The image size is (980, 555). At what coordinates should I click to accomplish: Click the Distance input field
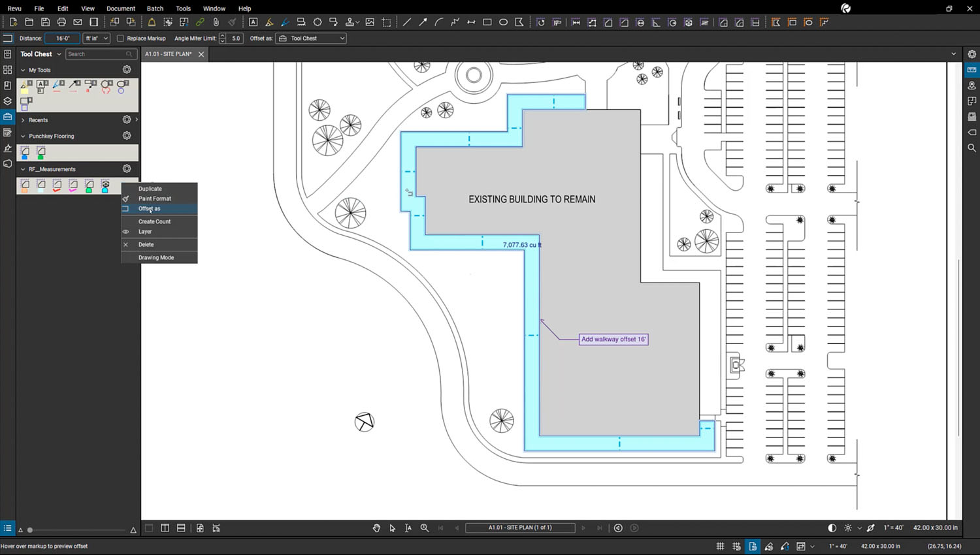coord(63,39)
